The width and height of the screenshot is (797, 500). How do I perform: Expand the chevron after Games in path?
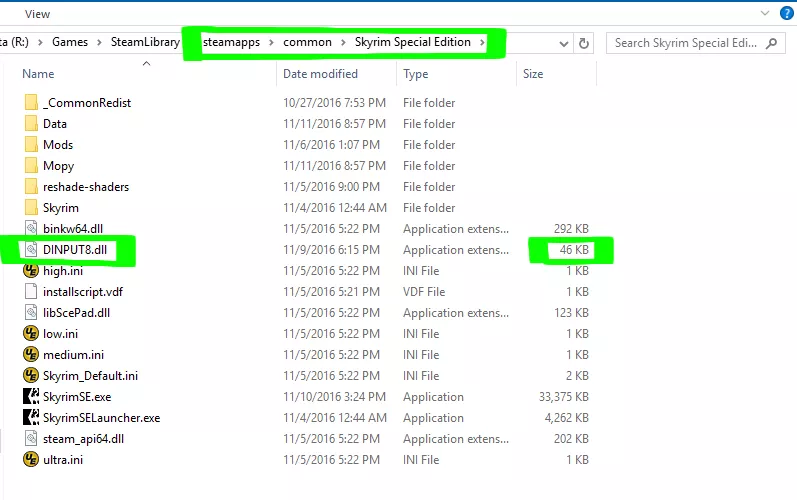99,42
